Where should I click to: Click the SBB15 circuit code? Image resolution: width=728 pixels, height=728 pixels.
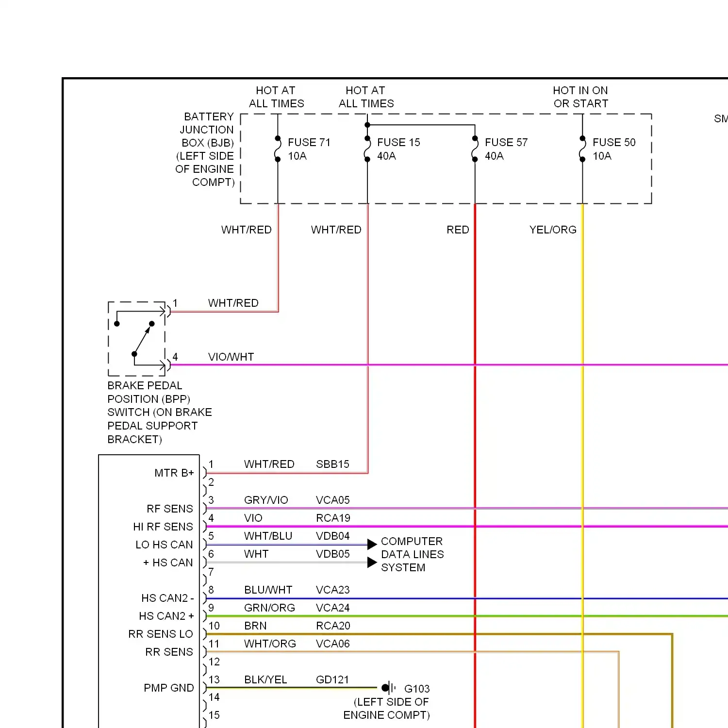(332, 464)
